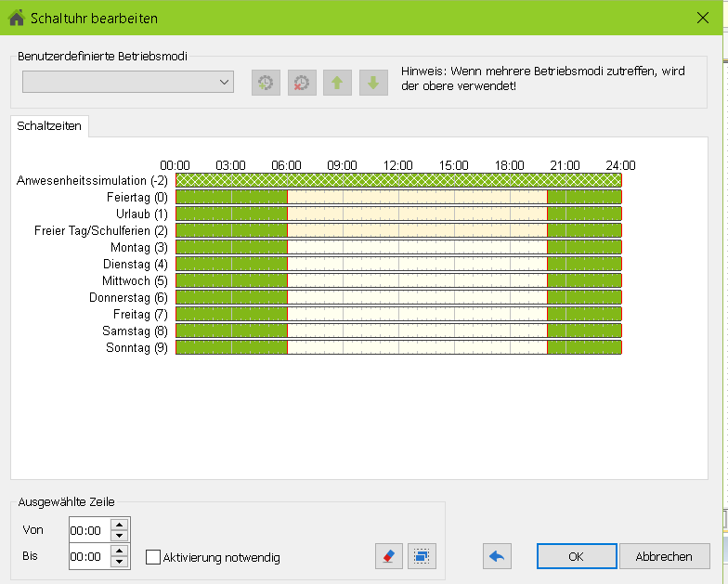Click the Anwesenheitssimulation hatched time bar
The width and height of the screenshot is (728, 584).
click(398, 180)
